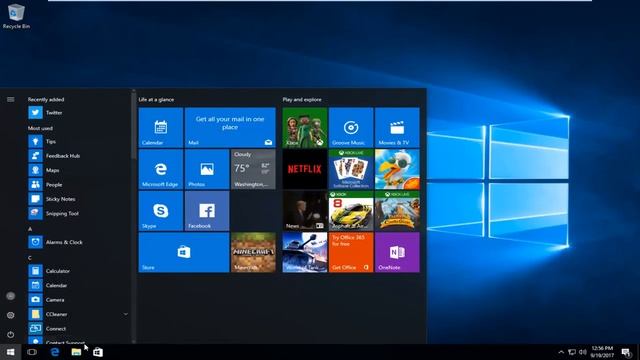This screenshot has width=640, height=360.
Task: Open the network icon in tray
Action: [x=572, y=352]
